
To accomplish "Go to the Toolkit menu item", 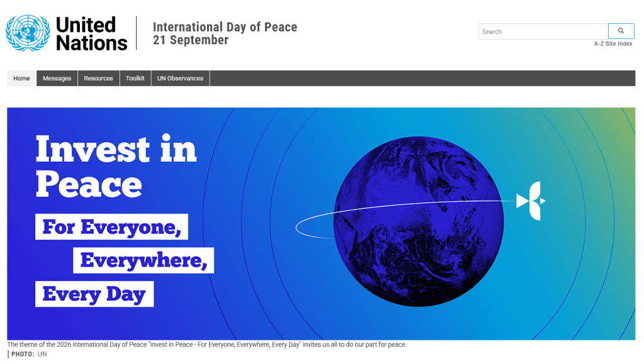I will point(135,78).
